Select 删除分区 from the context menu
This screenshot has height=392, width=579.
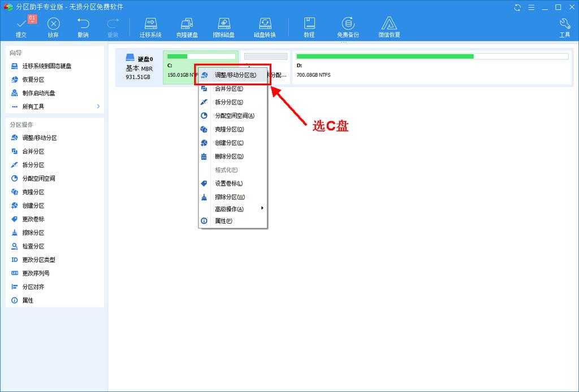point(229,156)
